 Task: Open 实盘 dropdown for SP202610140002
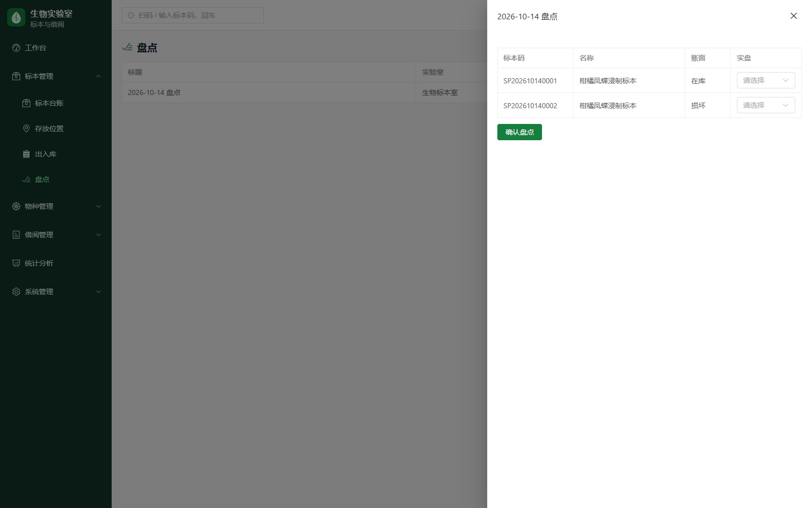pyautogui.click(x=766, y=105)
